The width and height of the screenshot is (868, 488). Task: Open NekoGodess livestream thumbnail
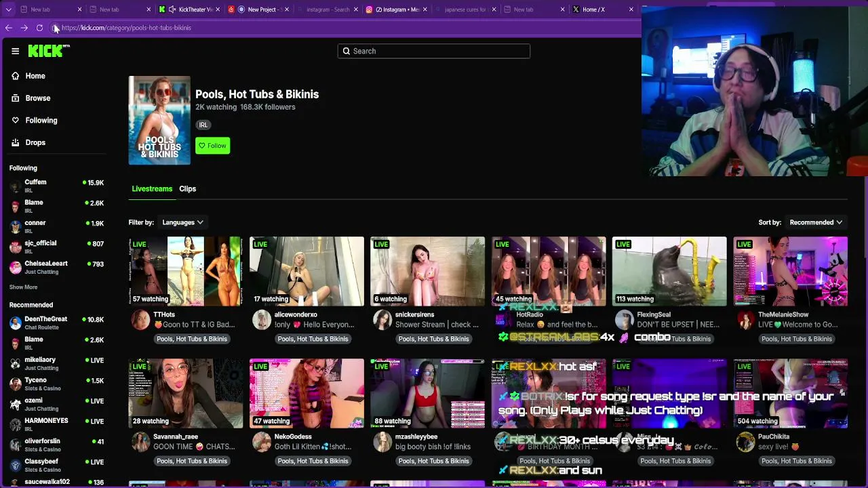pyautogui.click(x=307, y=393)
